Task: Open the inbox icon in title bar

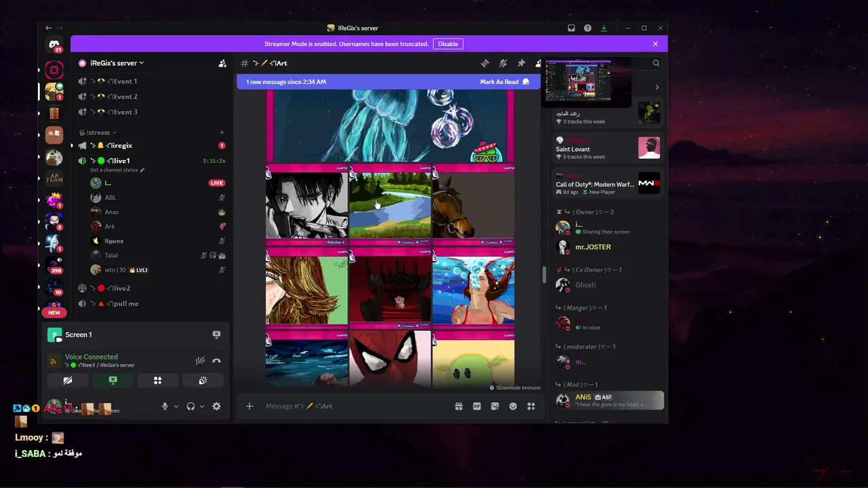Action: click(x=571, y=28)
